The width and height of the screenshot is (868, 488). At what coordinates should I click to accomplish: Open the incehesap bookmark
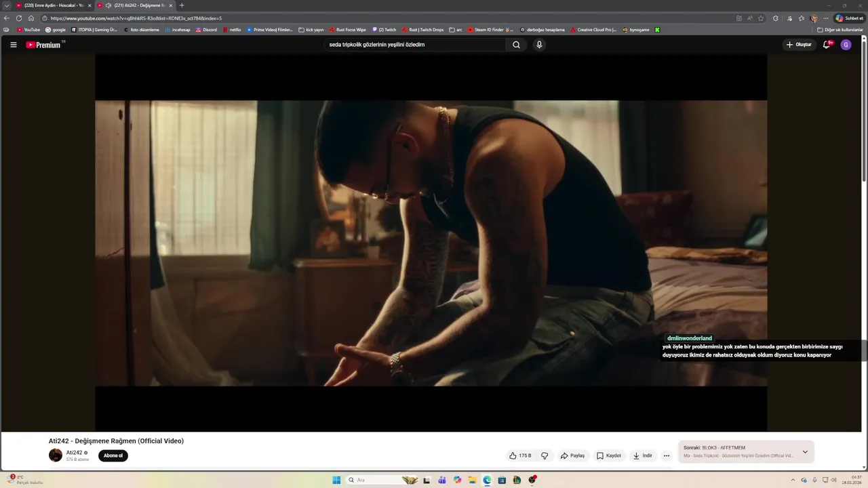178,30
